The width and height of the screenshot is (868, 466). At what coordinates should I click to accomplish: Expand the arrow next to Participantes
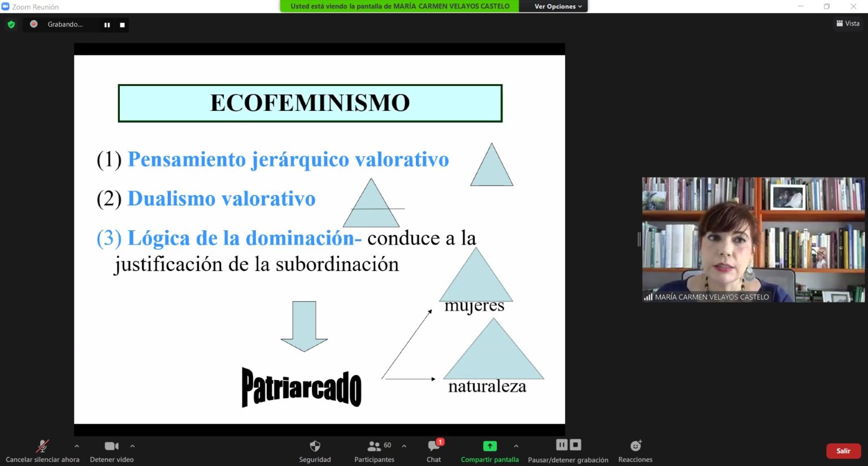[x=404, y=446]
